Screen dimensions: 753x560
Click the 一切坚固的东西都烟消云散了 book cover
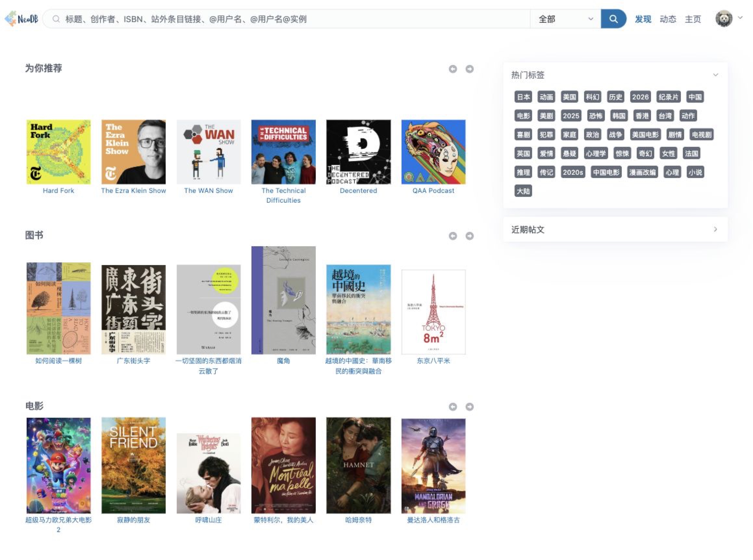209,310
